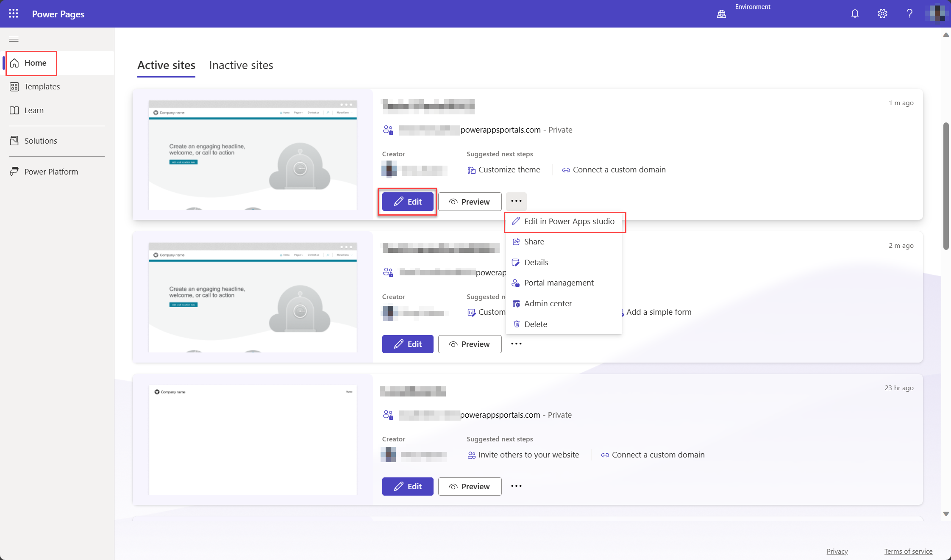Screen dimensions: 951x560
Task: Click Portal management in context menu
Action: (559, 282)
